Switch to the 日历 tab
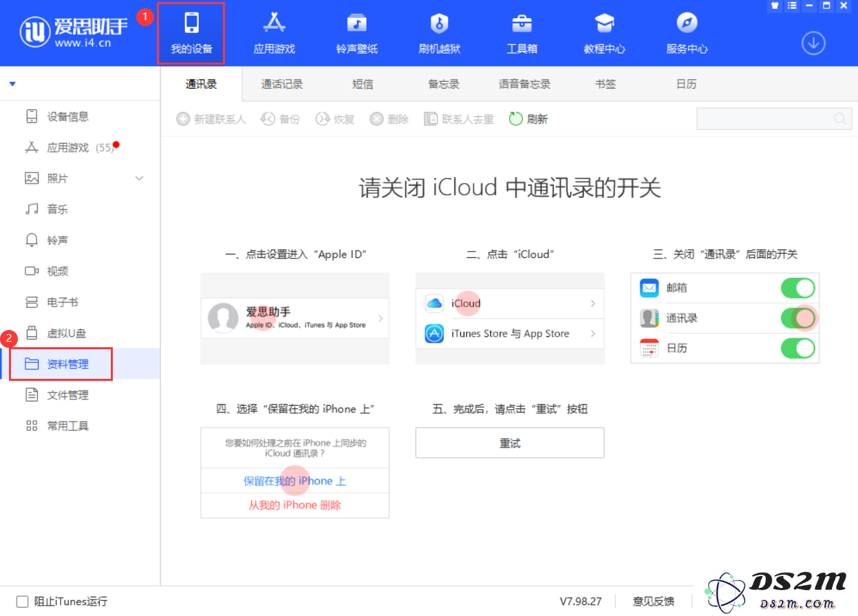Viewport: 858px width, 616px height. 686,84
